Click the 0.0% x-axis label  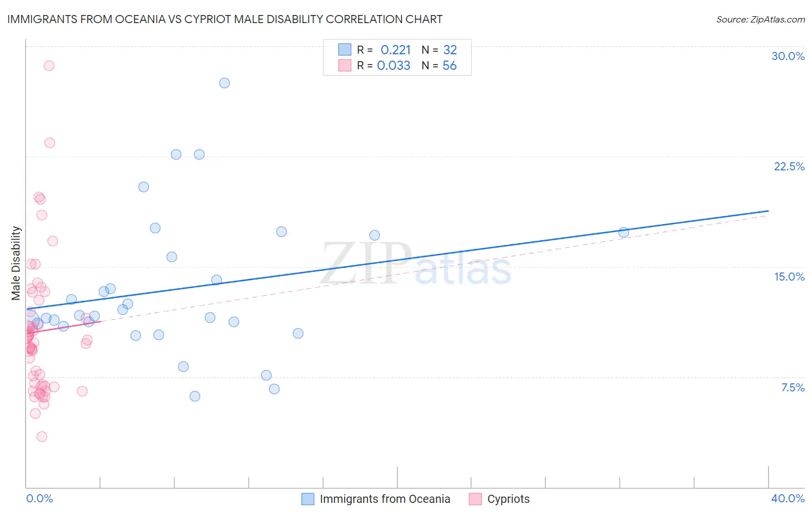[x=40, y=498]
